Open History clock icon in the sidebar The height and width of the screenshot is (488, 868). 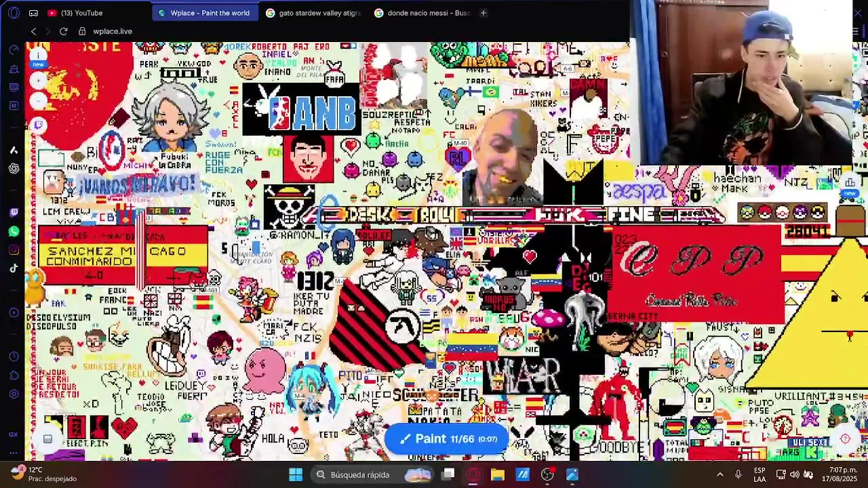click(14, 357)
